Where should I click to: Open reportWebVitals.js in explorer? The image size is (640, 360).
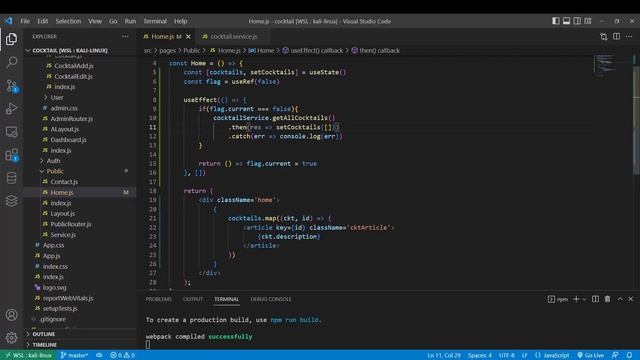pyautogui.click(x=68, y=298)
